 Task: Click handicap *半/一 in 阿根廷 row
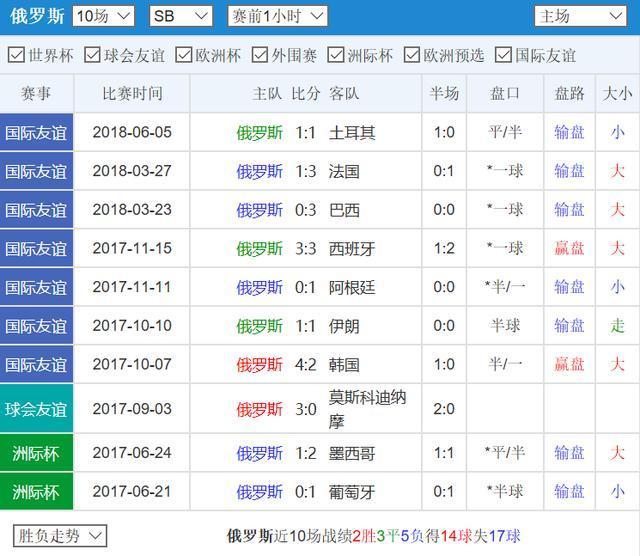505,287
